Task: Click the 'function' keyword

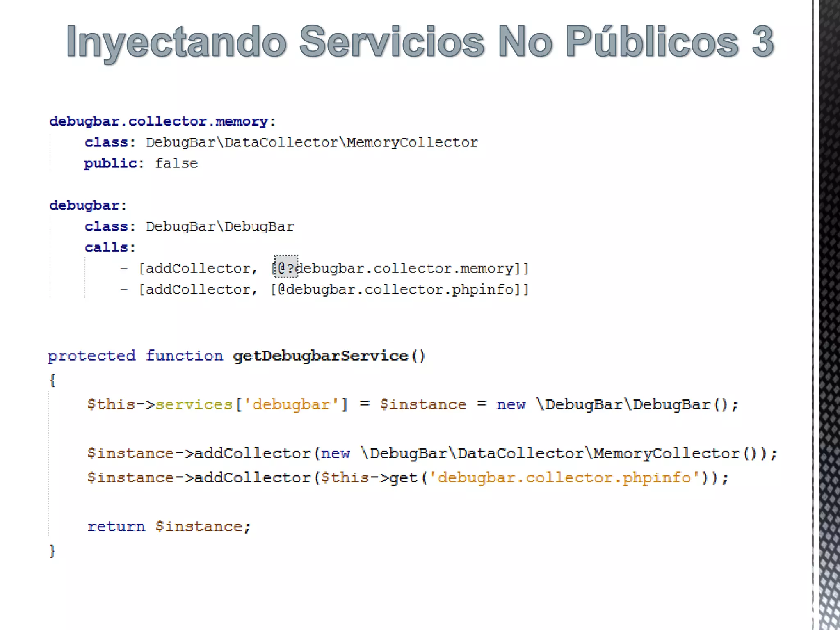Action: coord(184,356)
